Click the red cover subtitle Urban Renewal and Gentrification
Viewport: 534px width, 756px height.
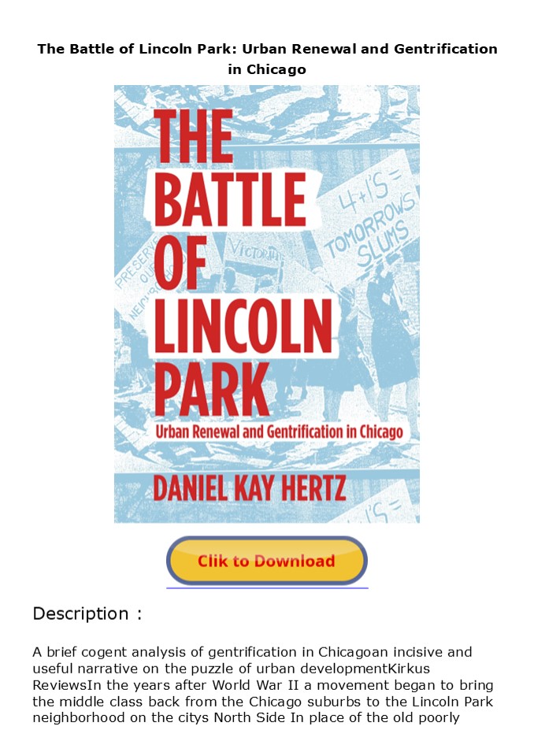pos(279,432)
